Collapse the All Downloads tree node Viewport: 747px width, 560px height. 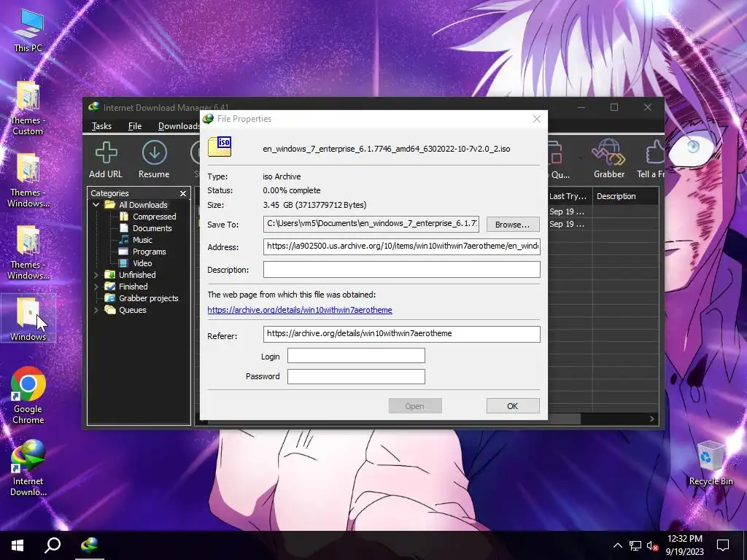tap(96, 205)
